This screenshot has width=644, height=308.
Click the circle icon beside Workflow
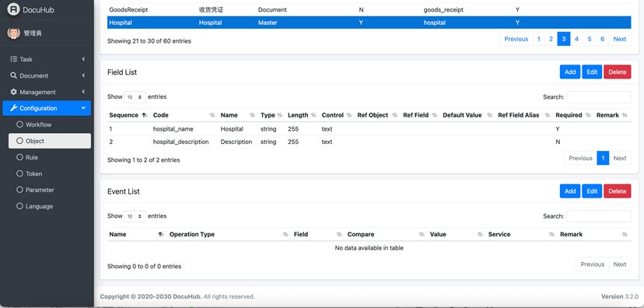pyautogui.click(x=19, y=124)
